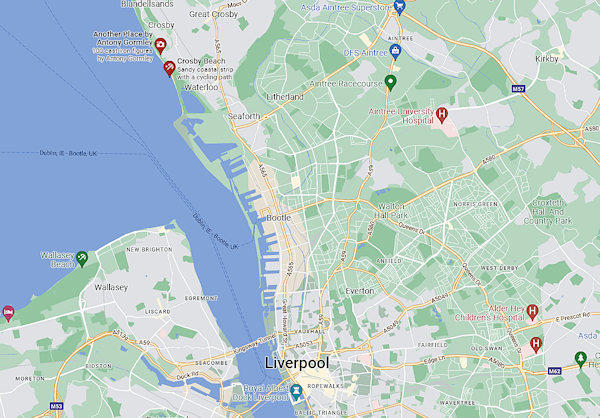Click the Another Place camera pin
600x418 pixels.
coord(160,45)
